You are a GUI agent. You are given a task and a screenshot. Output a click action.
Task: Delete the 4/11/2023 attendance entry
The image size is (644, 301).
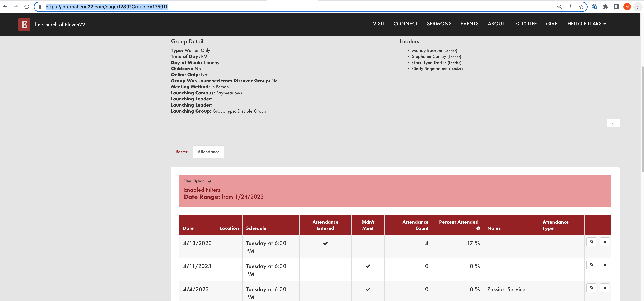click(x=605, y=265)
